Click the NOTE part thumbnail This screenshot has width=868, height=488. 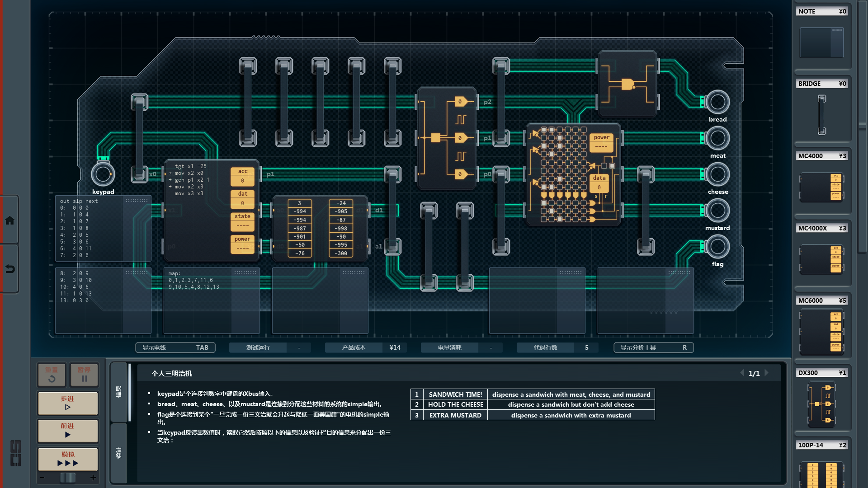pos(821,42)
